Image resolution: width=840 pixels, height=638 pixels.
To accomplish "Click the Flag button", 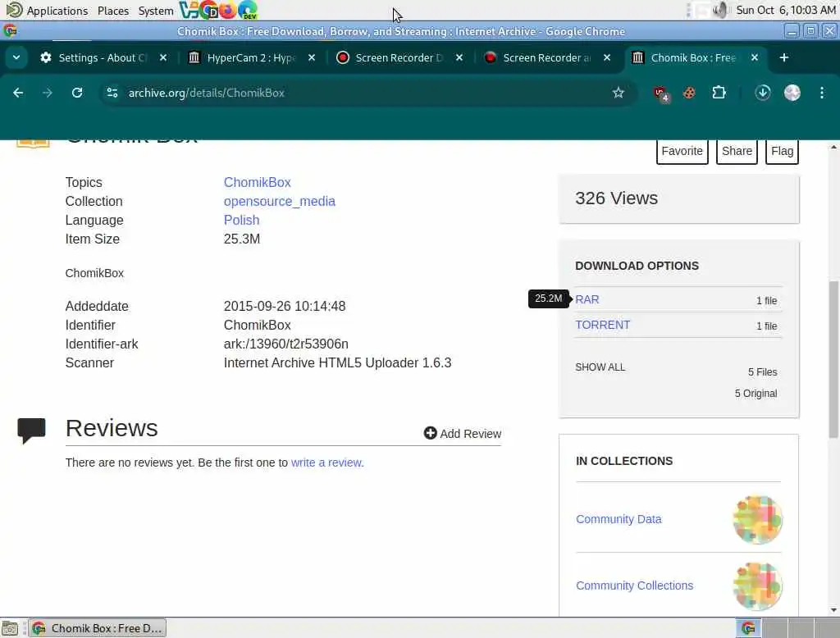I will tap(782, 151).
